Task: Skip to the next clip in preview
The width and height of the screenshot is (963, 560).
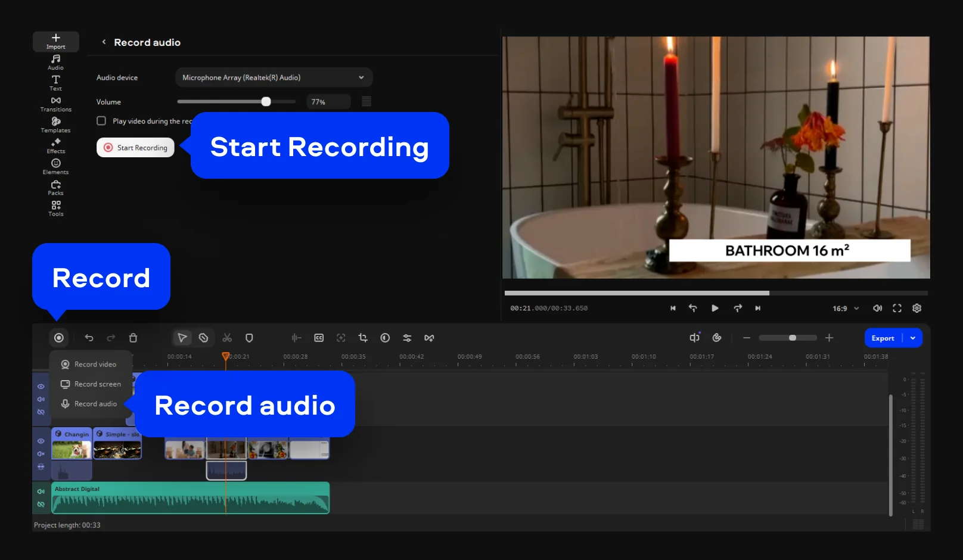Action: pyautogui.click(x=758, y=308)
